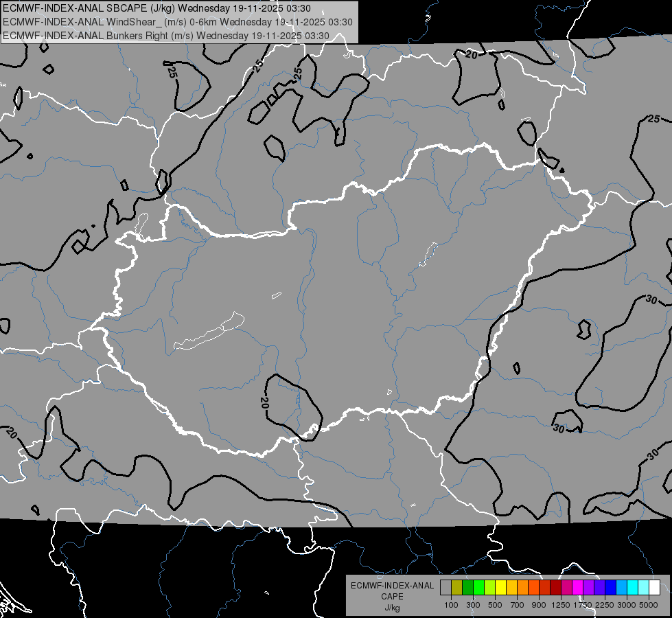Image resolution: width=672 pixels, height=618 pixels.
Task: Click the pure blue swatch after 2250
Action: pos(610,588)
